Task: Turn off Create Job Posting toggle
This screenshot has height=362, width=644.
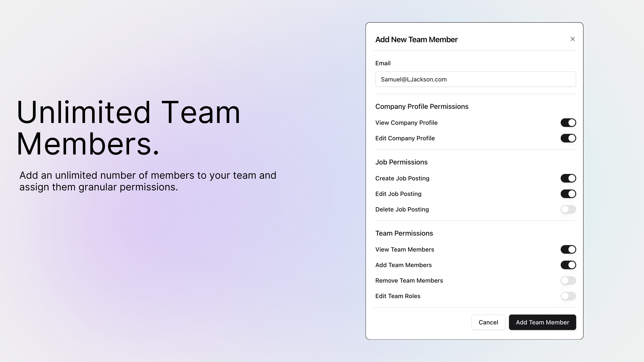Action: [x=568, y=178]
